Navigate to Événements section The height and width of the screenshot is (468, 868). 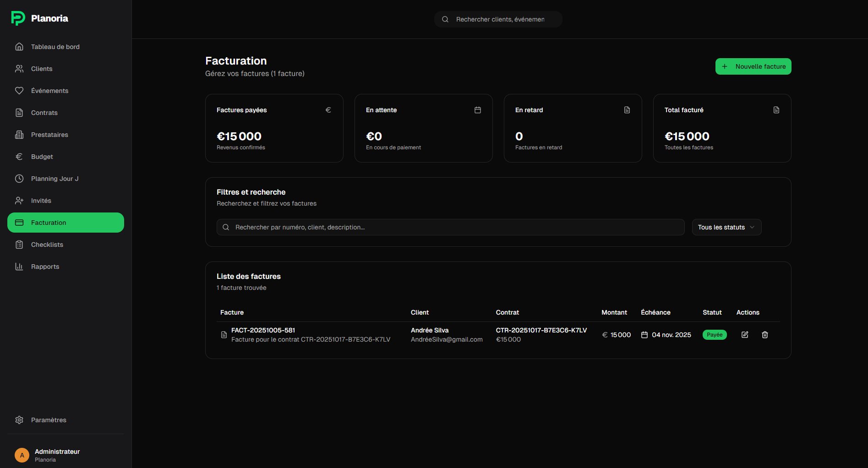click(66, 91)
